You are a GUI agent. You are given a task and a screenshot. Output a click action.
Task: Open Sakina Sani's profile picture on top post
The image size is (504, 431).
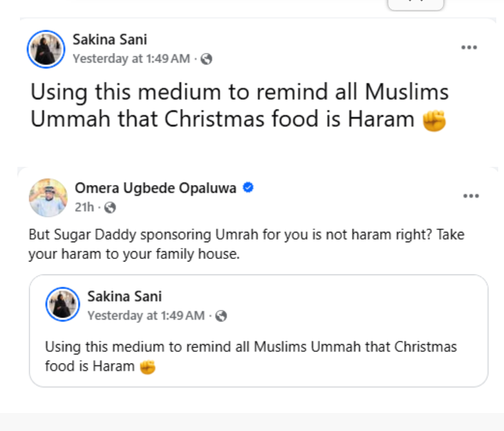[46, 49]
